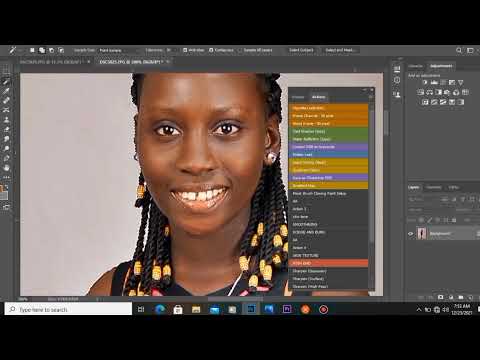Run the SKIN TEXTURE action
Viewport: 480px width, 360px height.
pos(328,255)
